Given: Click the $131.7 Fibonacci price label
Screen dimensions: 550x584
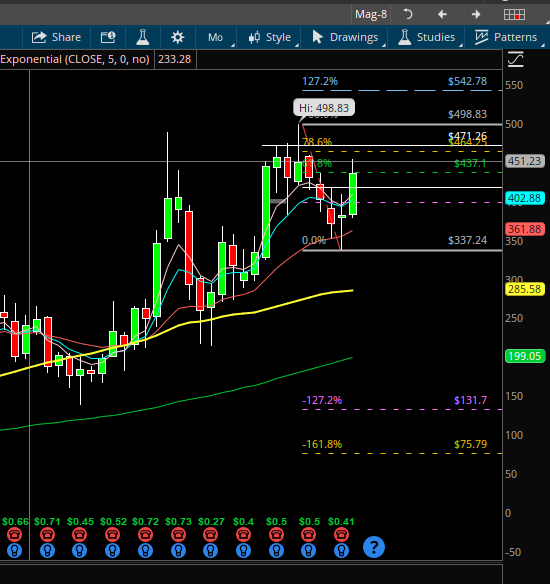Looking at the screenshot, I should click(x=470, y=400).
